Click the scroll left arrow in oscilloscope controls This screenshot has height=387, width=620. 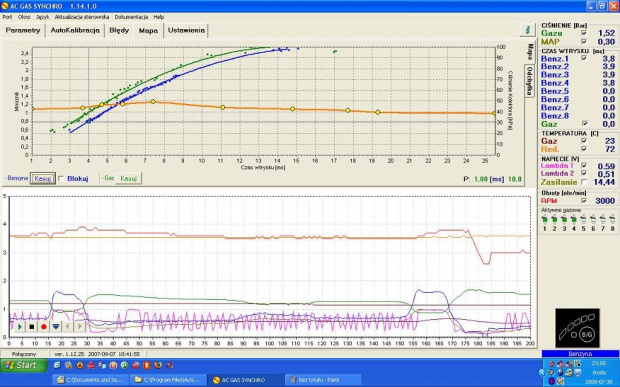click(68, 327)
